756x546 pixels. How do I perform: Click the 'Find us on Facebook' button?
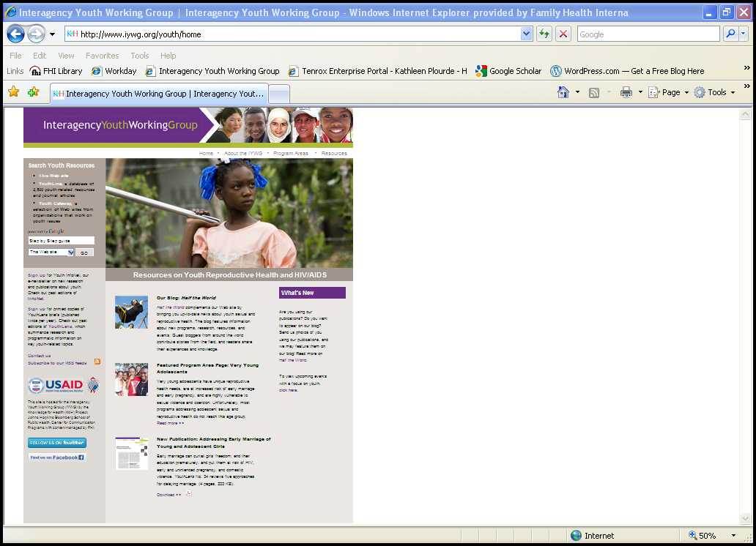coord(57,457)
